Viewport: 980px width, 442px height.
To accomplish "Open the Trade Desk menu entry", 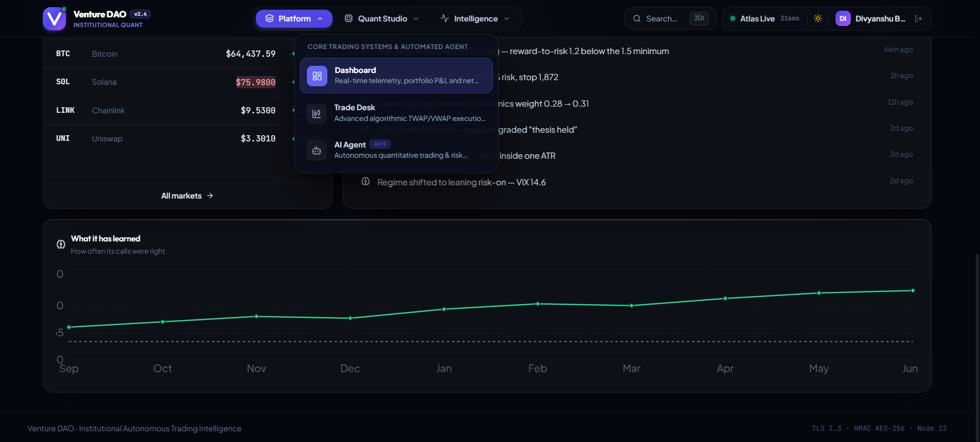I will [396, 113].
